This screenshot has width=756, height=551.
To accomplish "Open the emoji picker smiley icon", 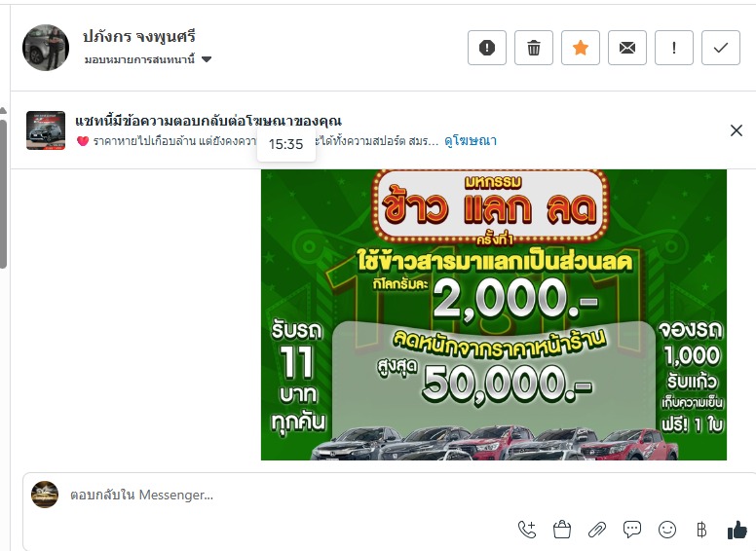I will [x=667, y=530].
